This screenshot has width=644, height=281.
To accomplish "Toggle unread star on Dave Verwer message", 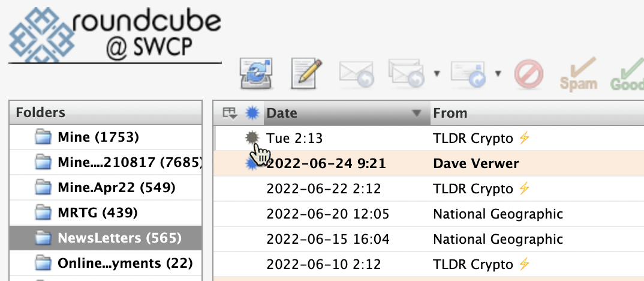I will click(252, 163).
